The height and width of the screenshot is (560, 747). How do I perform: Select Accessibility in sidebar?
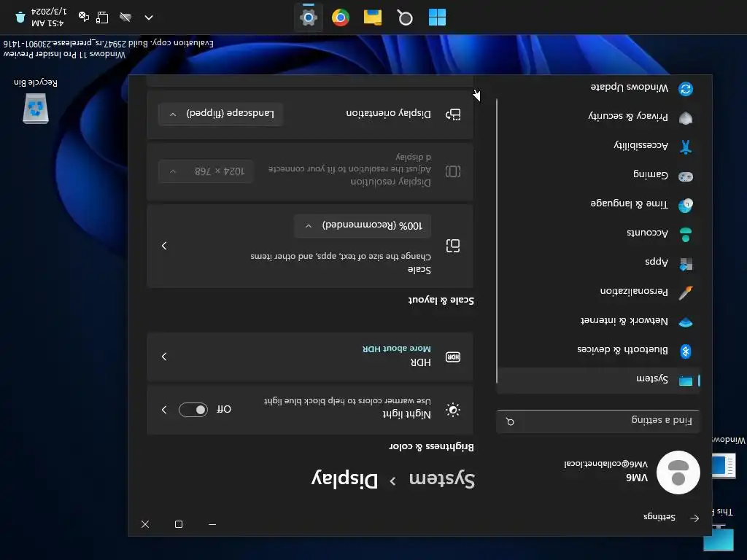coord(598,147)
